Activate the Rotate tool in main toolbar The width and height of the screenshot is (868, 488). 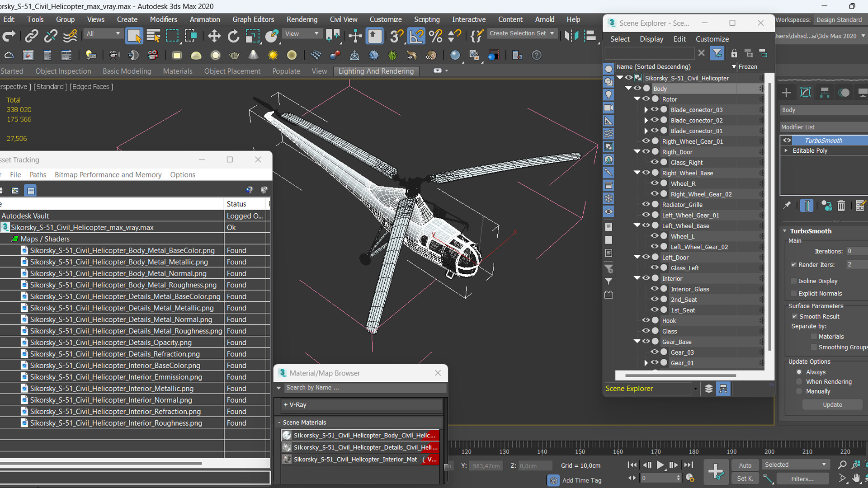point(233,36)
